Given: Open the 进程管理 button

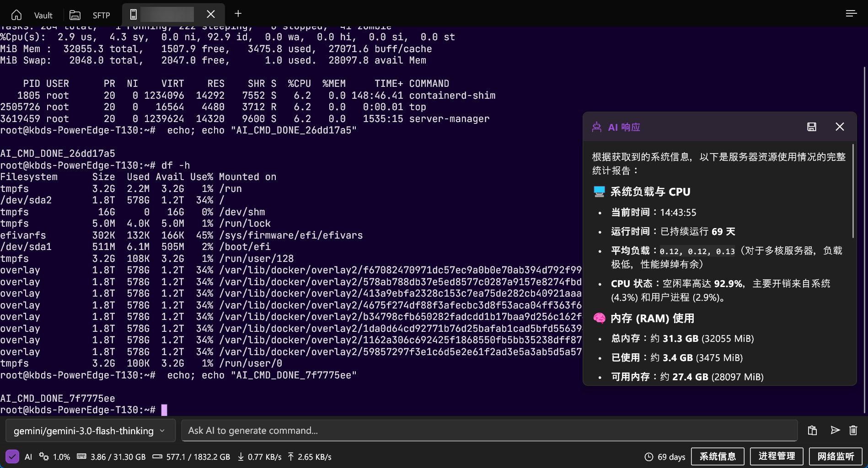Looking at the screenshot, I should 777,457.
